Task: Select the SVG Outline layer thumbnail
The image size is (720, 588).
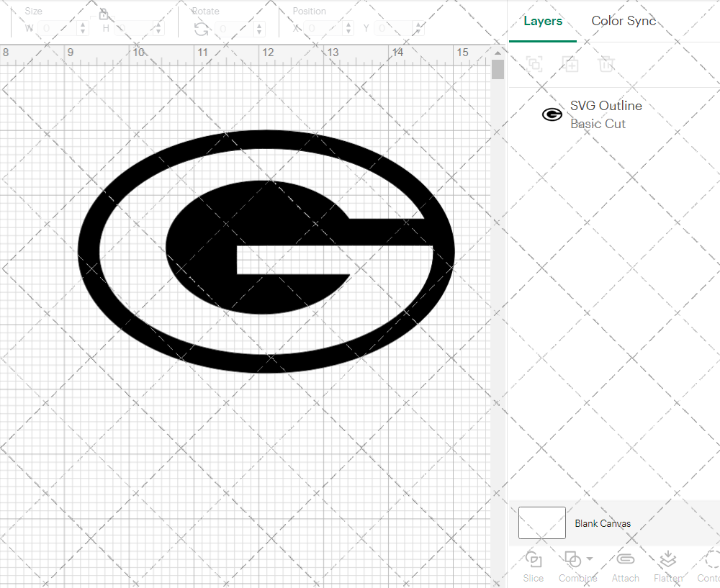Action: [552, 114]
